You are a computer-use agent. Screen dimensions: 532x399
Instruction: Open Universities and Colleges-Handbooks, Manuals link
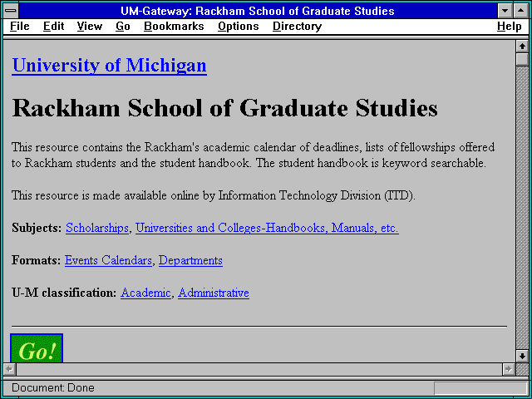[x=267, y=228]
